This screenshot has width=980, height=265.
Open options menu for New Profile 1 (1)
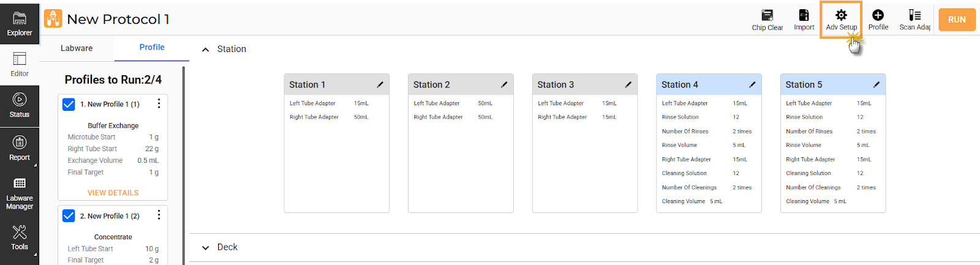click(x=159, y=104)
